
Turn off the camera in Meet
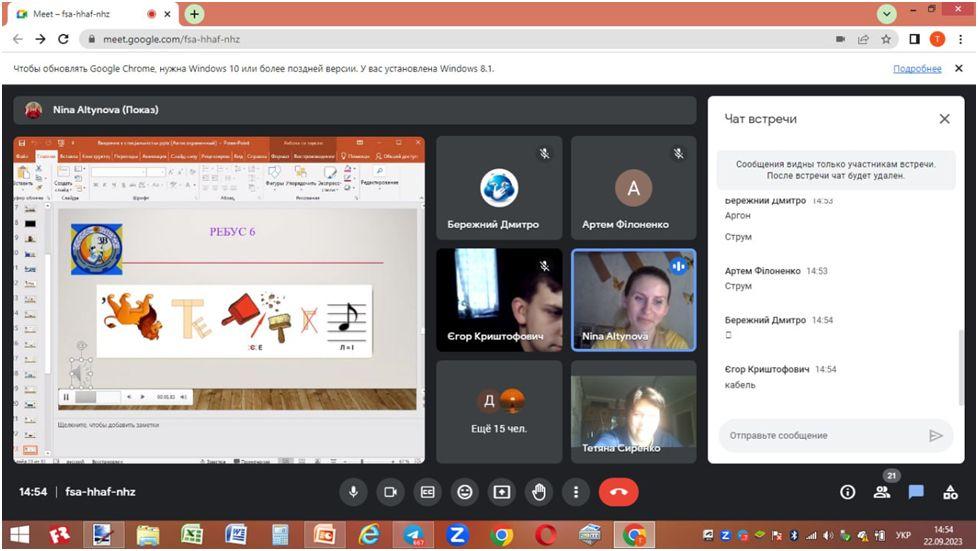[390, 492]
